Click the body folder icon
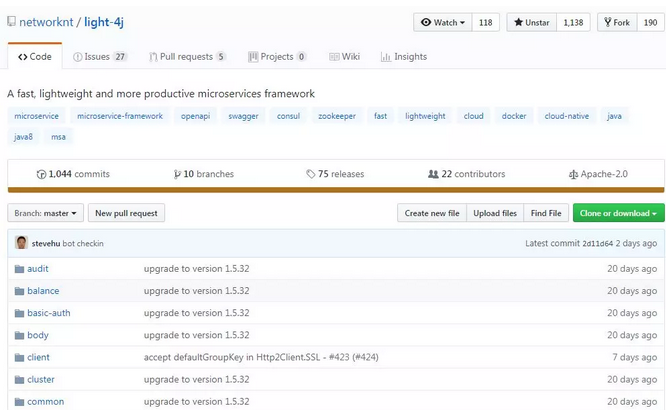 tap(20, 335)
